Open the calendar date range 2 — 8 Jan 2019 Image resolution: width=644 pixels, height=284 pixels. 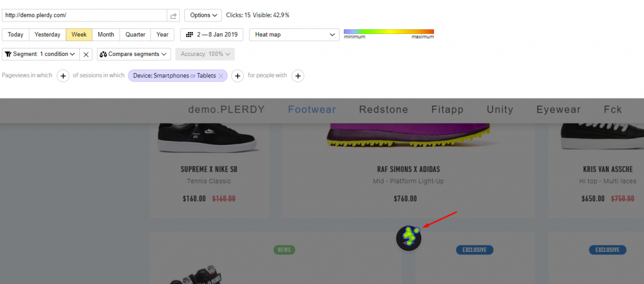(x=212, y=35)
